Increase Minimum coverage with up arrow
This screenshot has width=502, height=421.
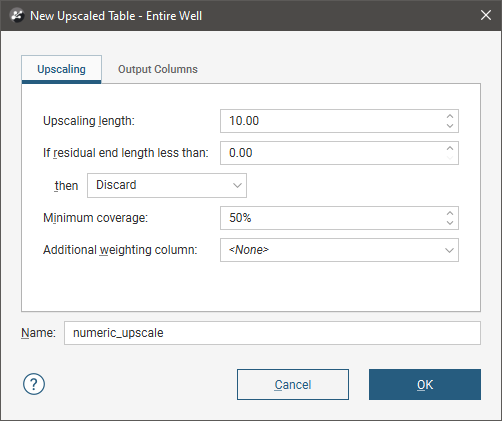[x=450, y=213]
